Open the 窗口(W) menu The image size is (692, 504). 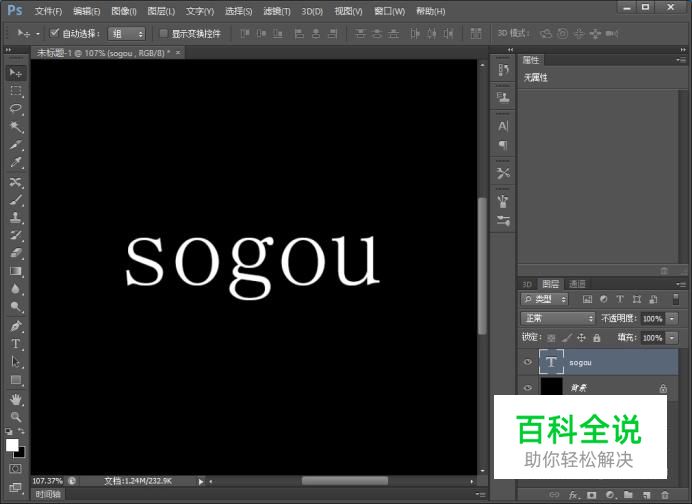(x=389, y=11)
